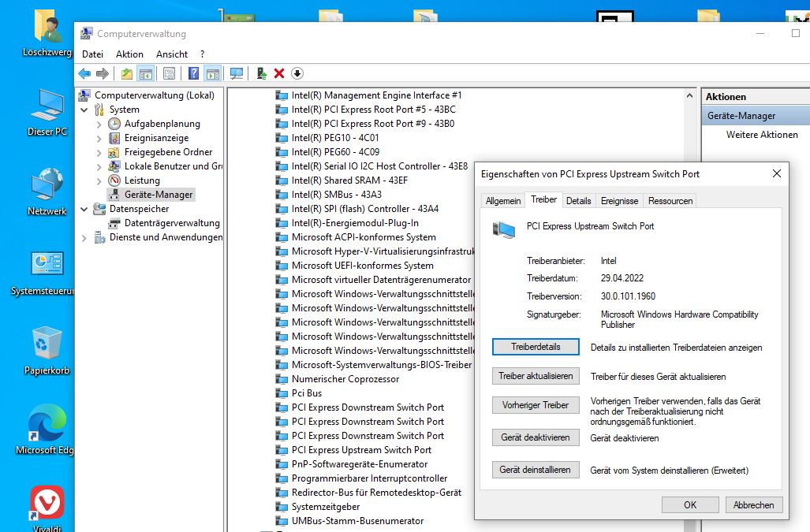Click Abbrechen in the properties dialog

click(x=754, y=505)
